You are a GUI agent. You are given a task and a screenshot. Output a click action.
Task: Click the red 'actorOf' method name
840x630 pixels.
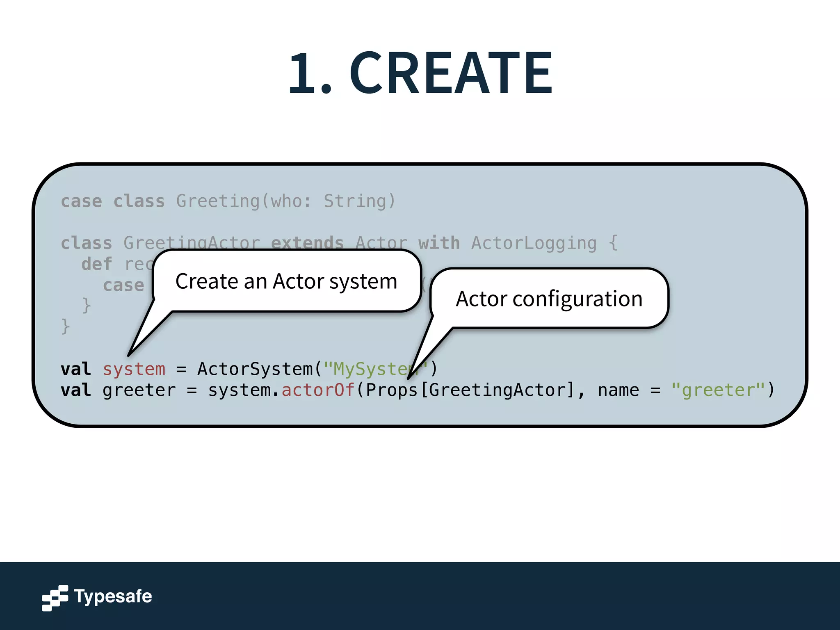318,390
